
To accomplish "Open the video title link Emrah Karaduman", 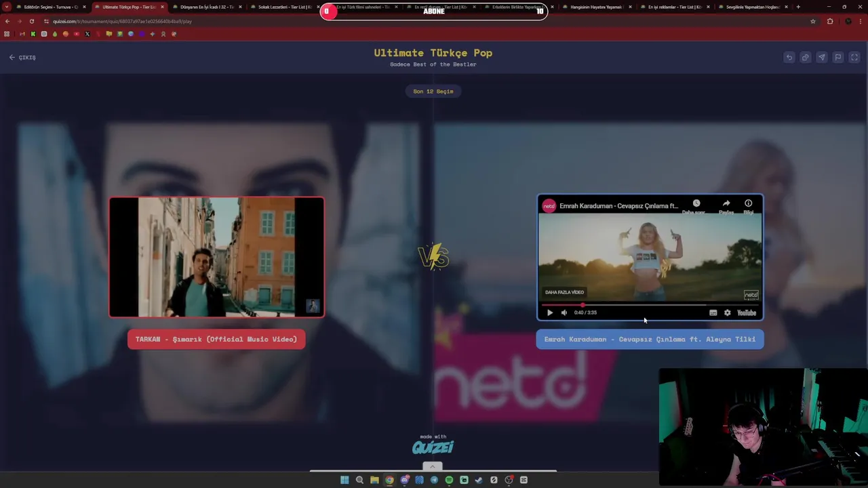I will tap(618, 206).
